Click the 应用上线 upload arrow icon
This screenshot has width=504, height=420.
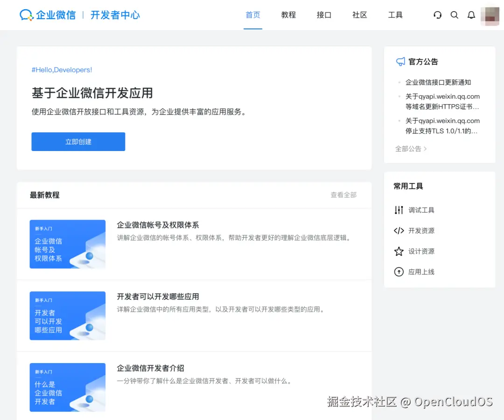tap(399, 272)
